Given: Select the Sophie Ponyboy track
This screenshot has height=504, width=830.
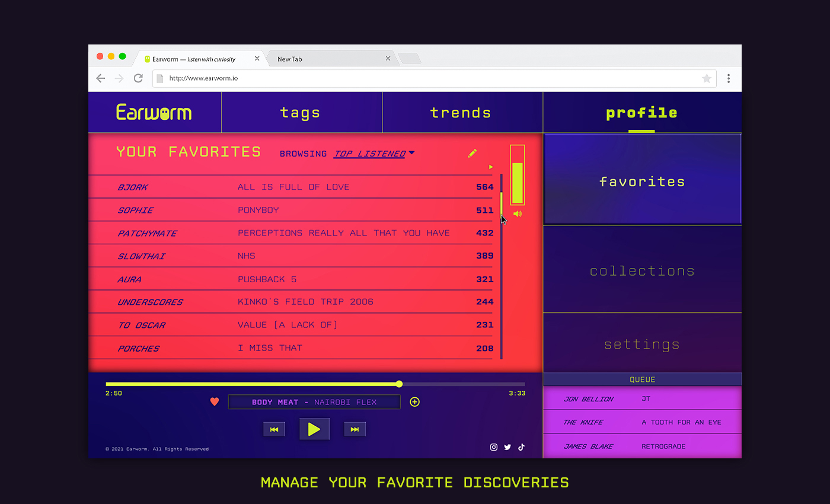Looking at the screenshot, I should click(x=292, y=210).
